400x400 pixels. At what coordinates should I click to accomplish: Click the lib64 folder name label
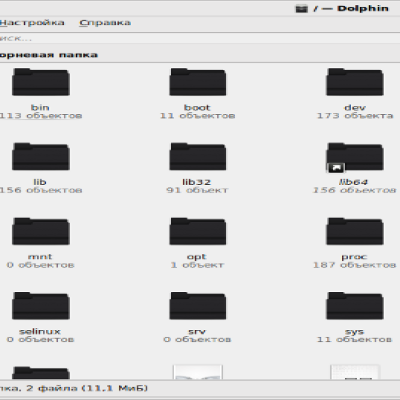point(353,182)
